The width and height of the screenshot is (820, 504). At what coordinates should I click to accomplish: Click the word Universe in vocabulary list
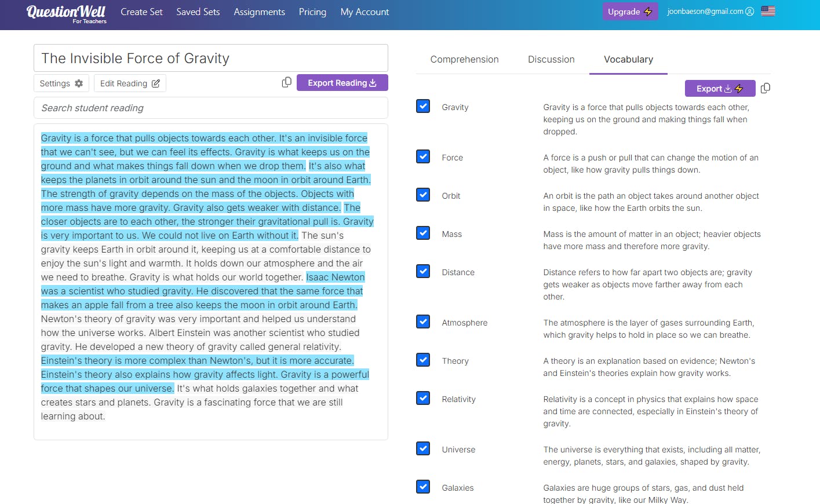click(458, 450)
